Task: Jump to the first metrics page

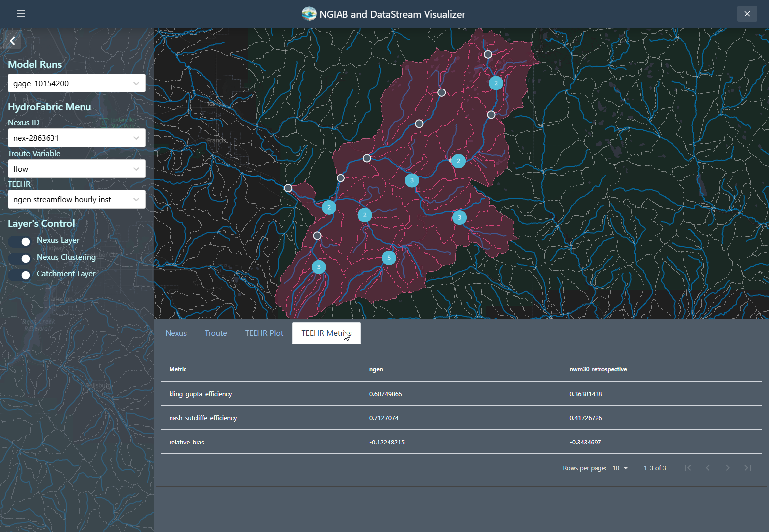Action: pos(688,468)
